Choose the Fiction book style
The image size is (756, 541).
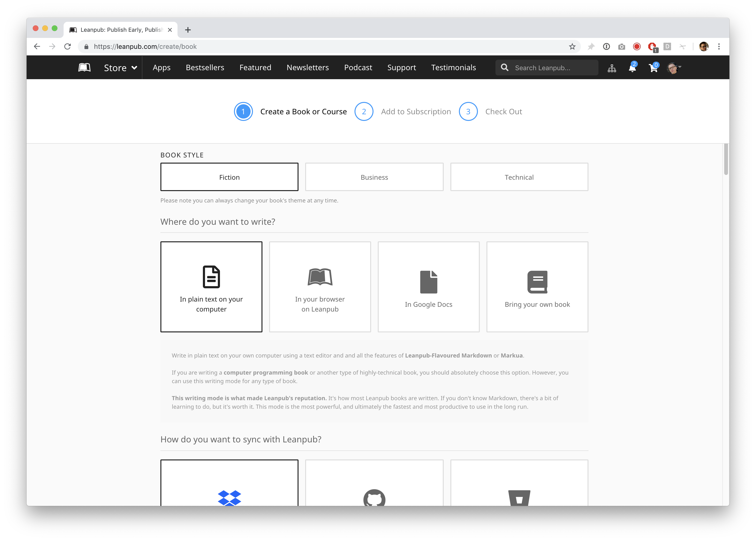point(229,177)
